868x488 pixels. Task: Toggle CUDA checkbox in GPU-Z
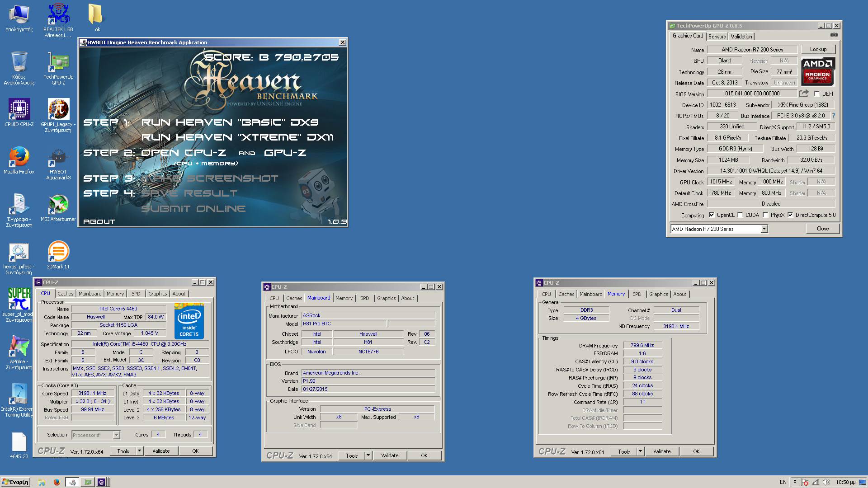click(x=740, y=215)
